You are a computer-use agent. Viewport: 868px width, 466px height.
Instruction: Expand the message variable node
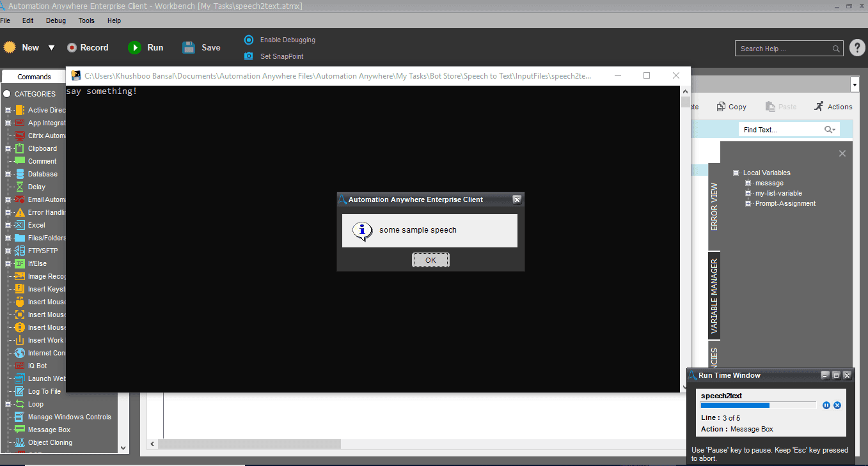(748, 183)
